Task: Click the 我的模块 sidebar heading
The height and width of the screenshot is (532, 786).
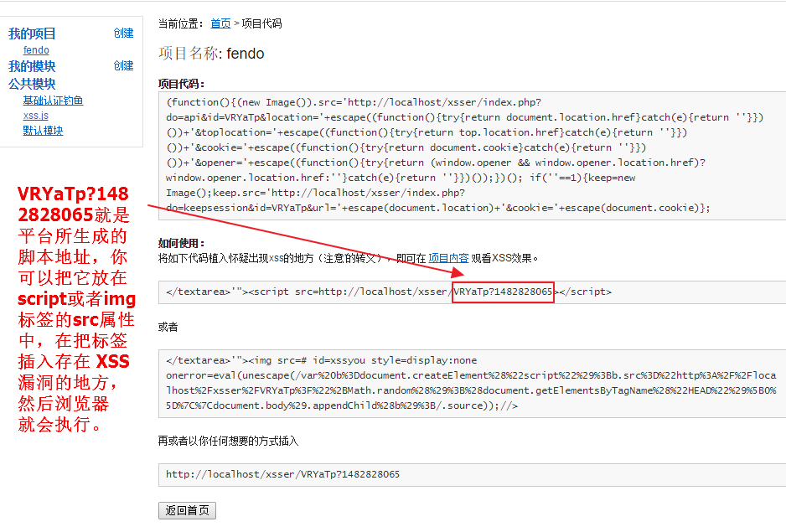Action: pyautogui.click(x=32, y=66)
